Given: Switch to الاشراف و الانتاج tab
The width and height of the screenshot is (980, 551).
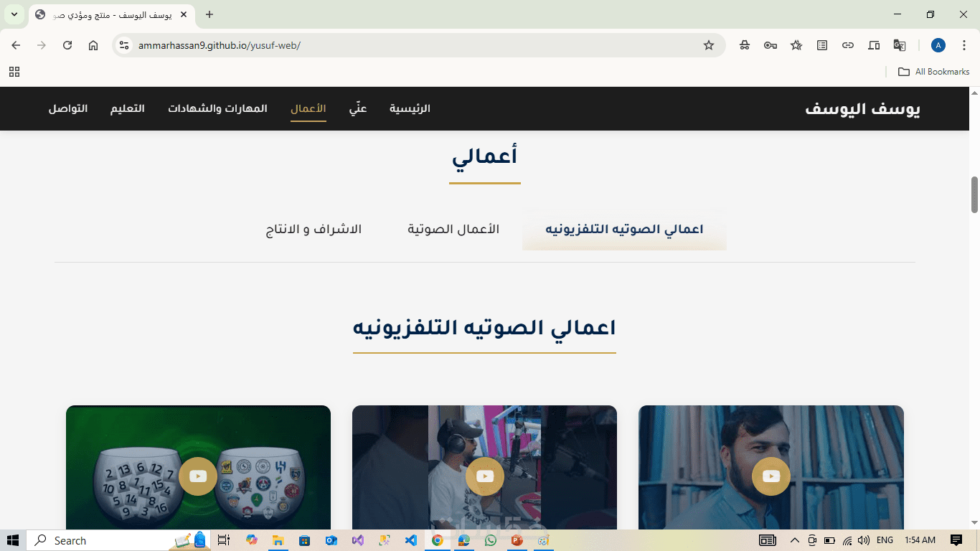Looking at the screenshot, I should pos(314,230).
